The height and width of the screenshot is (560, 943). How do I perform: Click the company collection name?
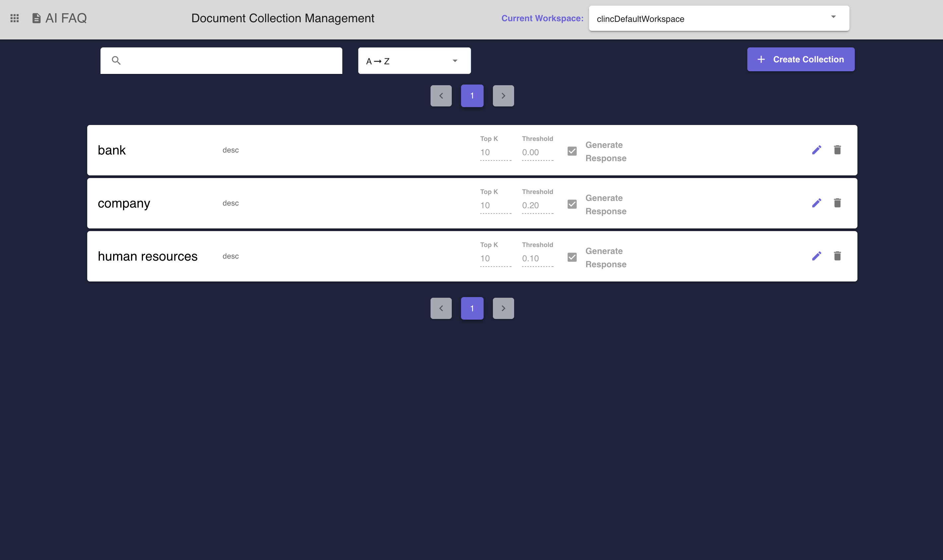point(124,203)
